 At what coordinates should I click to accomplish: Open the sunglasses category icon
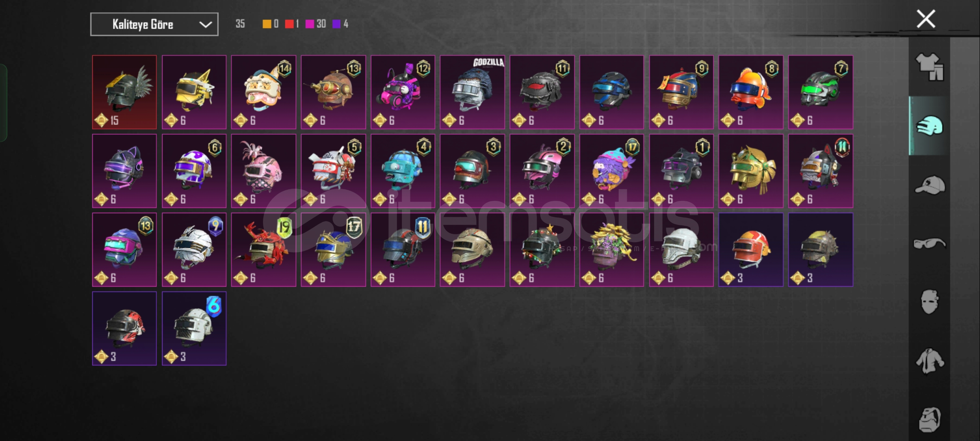click(x=929, y=244)
